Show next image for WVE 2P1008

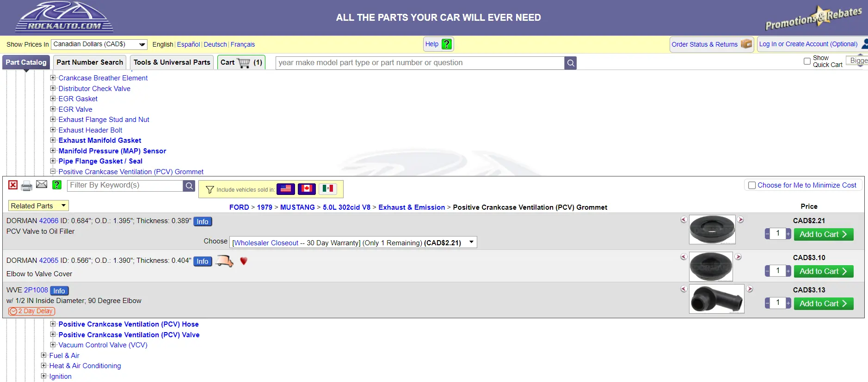pos(750,289)
